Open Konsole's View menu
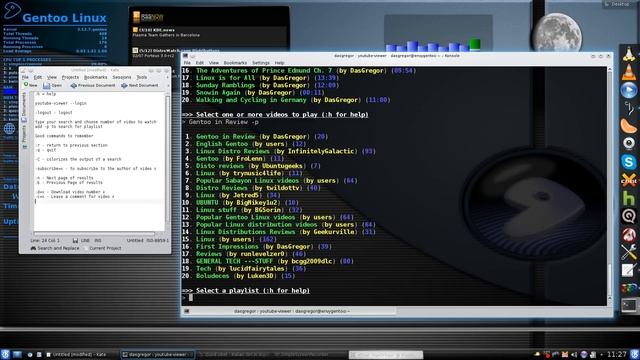 tap(214, 63)
